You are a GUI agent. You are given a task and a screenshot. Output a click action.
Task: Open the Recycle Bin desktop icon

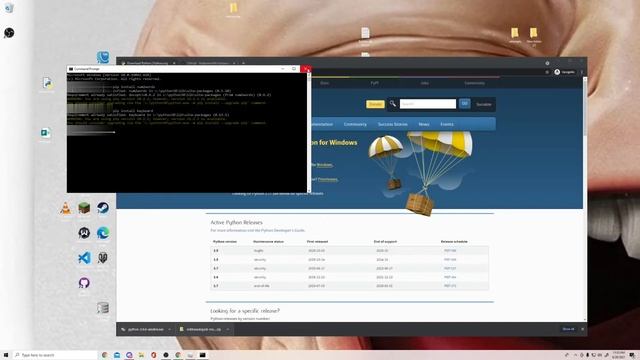tap(9, 8)
